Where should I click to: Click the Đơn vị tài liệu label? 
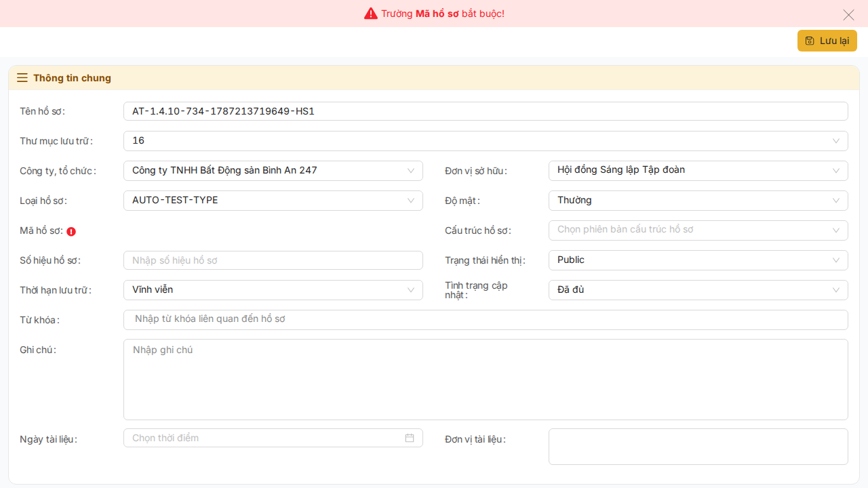tap(475, 439)
